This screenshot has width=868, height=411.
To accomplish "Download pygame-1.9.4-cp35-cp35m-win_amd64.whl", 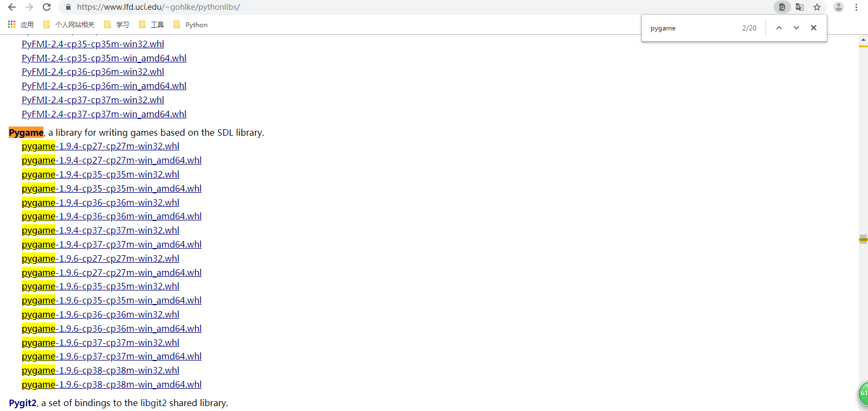I will tap(112, 188).
